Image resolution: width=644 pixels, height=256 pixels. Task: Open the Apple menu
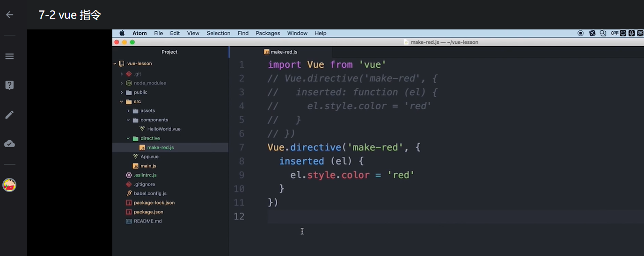tap(122, 33)
